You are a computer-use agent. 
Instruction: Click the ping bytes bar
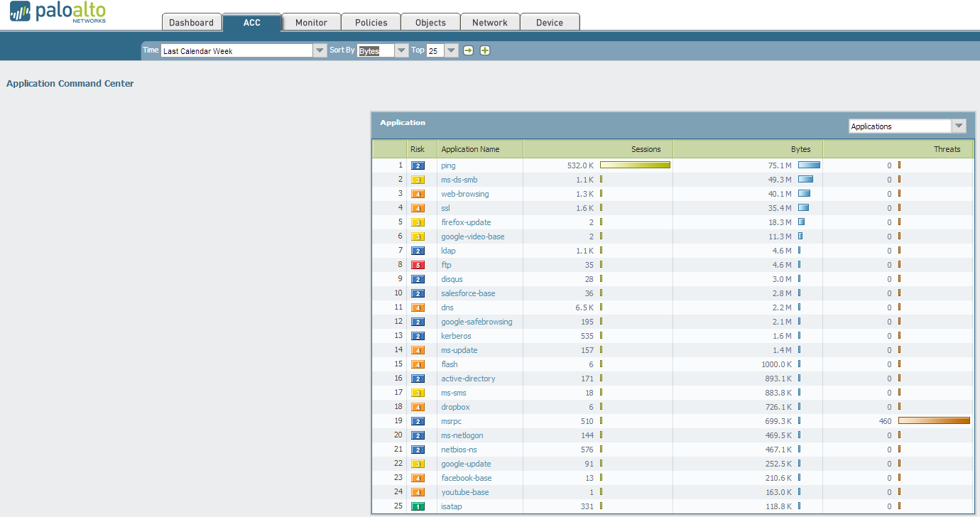point(809,165)
